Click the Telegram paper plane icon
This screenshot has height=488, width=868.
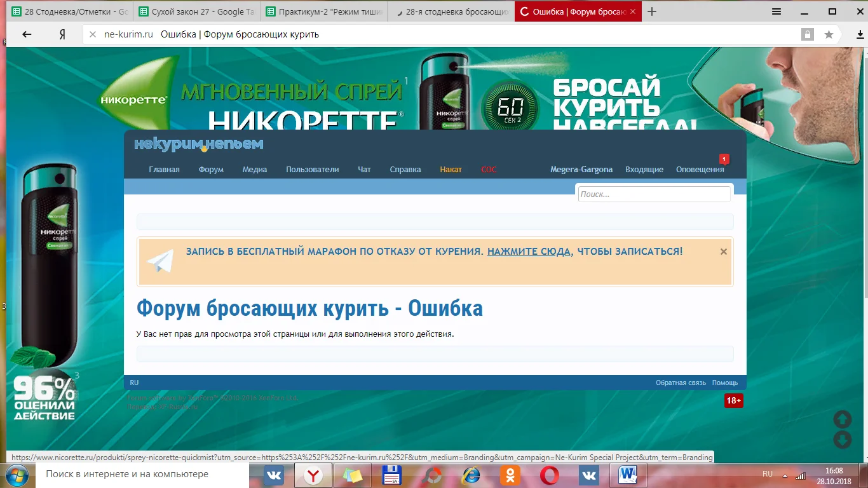(x=160, y=261)
